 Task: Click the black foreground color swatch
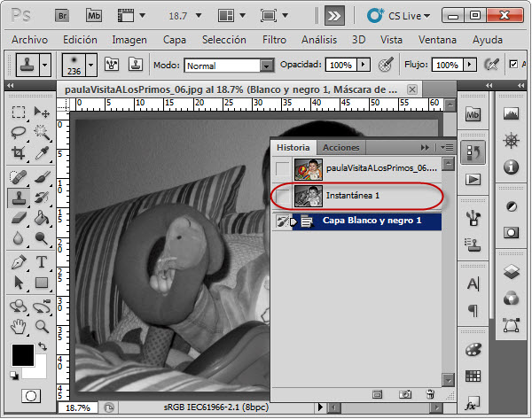click(23, 355)
